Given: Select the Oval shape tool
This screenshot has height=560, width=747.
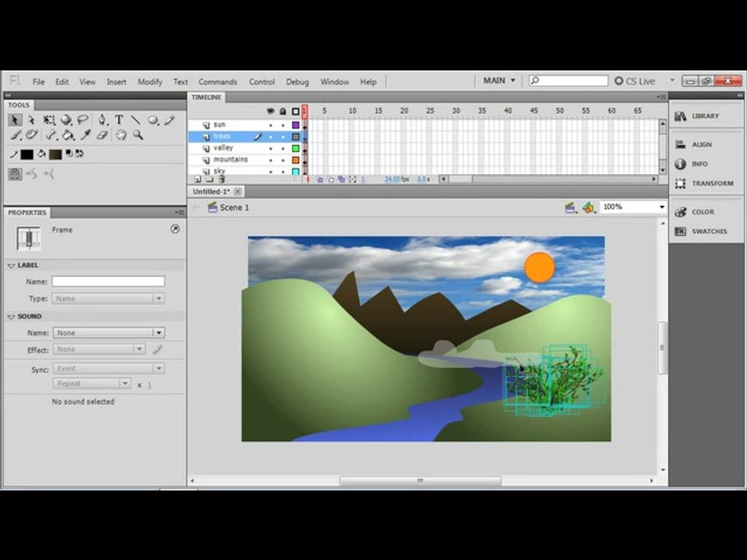Looking at the screenshot, I should (x=153, y=120).
